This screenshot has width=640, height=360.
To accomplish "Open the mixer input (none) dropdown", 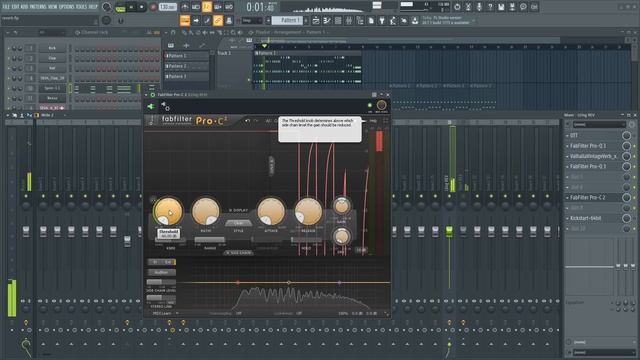I will click(599, 124).
